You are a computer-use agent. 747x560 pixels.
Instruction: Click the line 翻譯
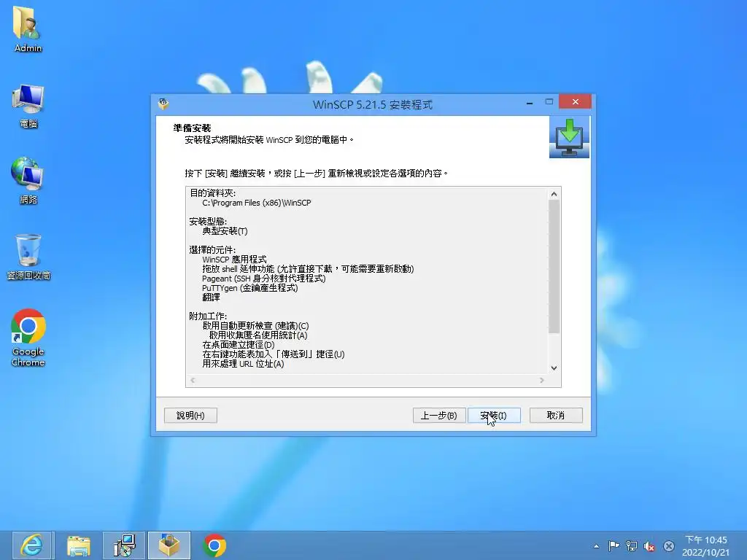(211, 297)
